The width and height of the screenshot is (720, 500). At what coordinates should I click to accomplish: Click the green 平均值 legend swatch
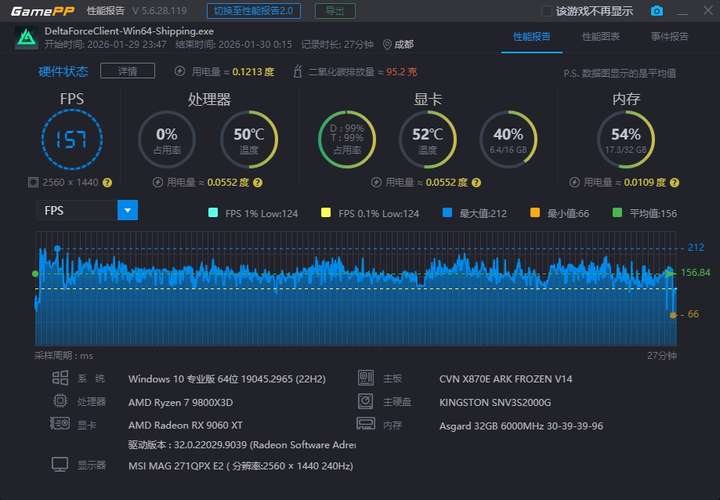point(618,213)
